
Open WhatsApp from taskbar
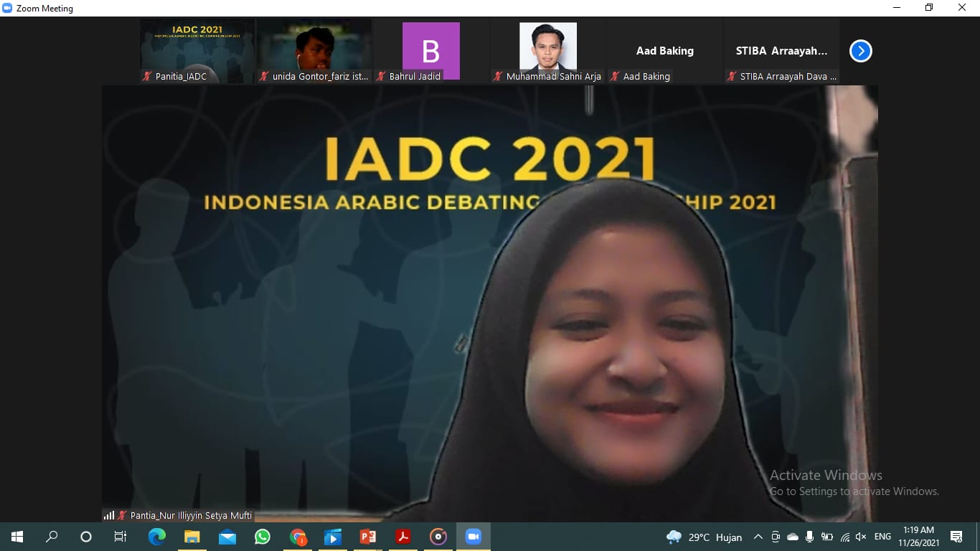point(262,537)
